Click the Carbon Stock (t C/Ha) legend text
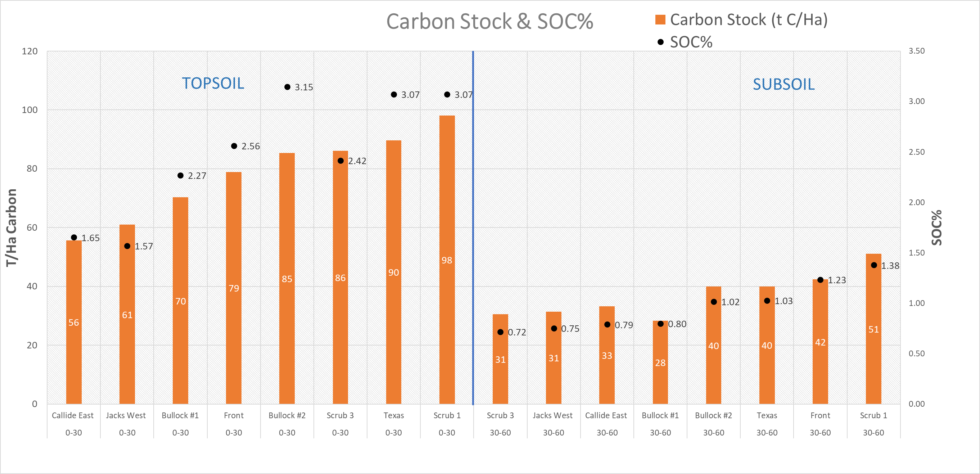The width and height of the screenshot is (980, 474). [x=748, y=20]
